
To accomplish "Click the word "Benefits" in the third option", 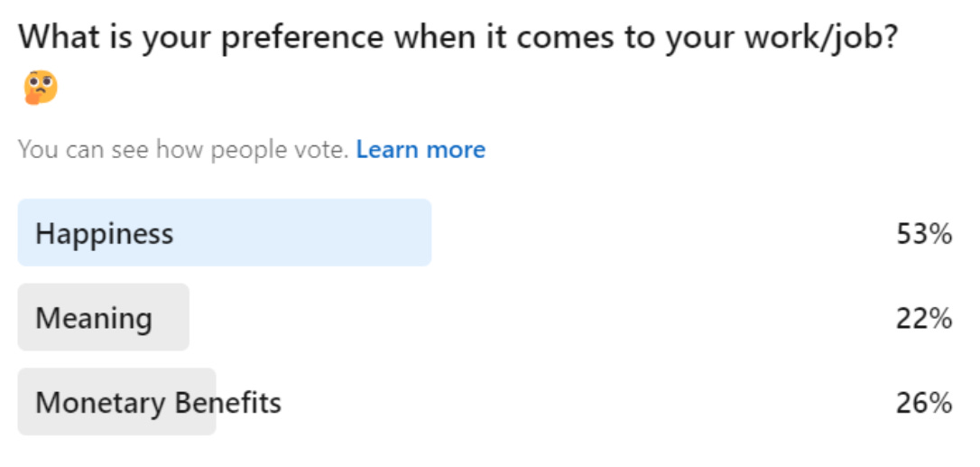I will coord(228,403).
